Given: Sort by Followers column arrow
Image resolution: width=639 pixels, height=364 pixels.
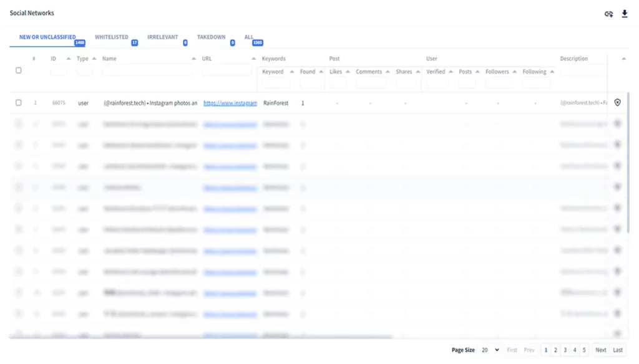Looking at the screenshot, I should pyautogui.click(x=514, y=72).
